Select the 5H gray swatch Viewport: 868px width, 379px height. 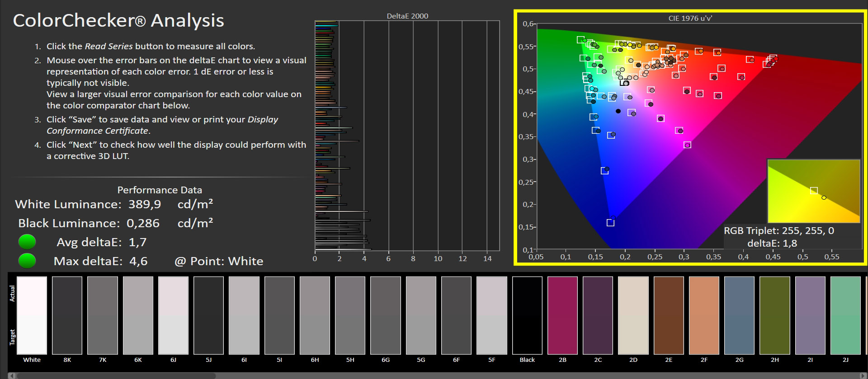350,315
